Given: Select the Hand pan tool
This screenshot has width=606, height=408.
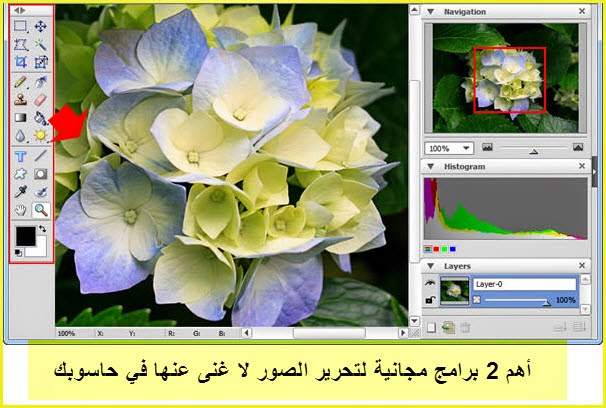Looking at the screenshot, I should [x=20, y=209].
